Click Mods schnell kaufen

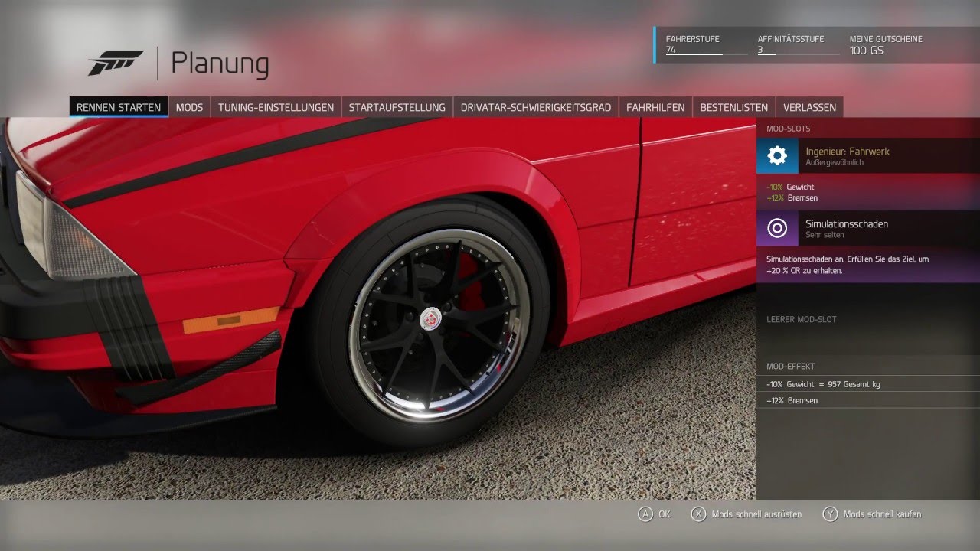(882, 514)
